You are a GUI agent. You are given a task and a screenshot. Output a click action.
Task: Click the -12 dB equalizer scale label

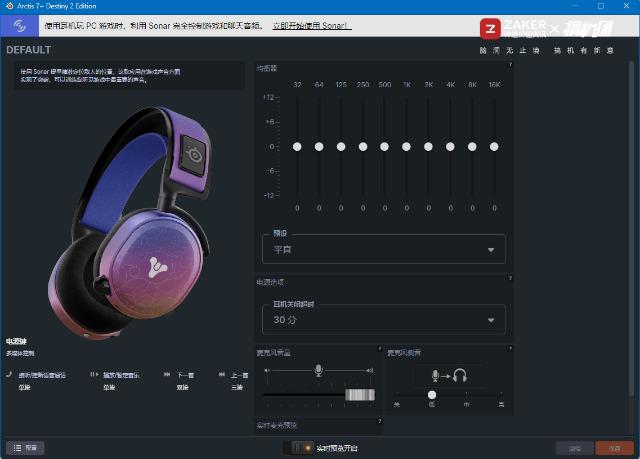270,195
